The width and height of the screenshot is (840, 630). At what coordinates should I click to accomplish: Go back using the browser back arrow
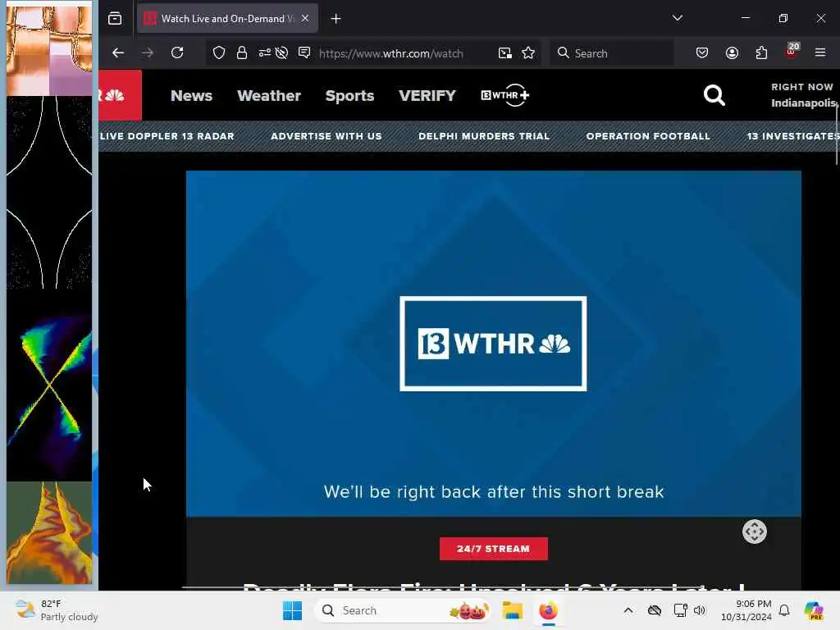[x=118, y=52]
